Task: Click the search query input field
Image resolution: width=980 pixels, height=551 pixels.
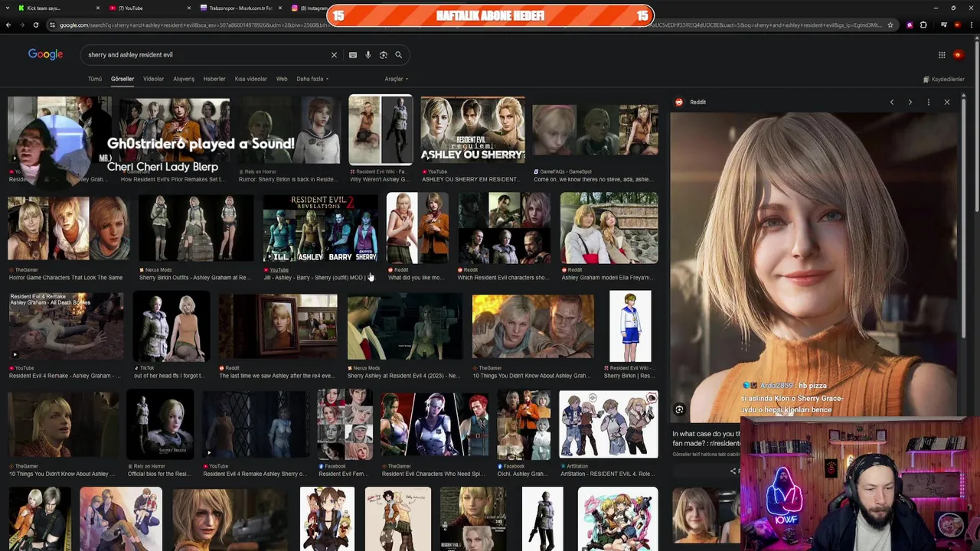Action: tap(207, 55)
